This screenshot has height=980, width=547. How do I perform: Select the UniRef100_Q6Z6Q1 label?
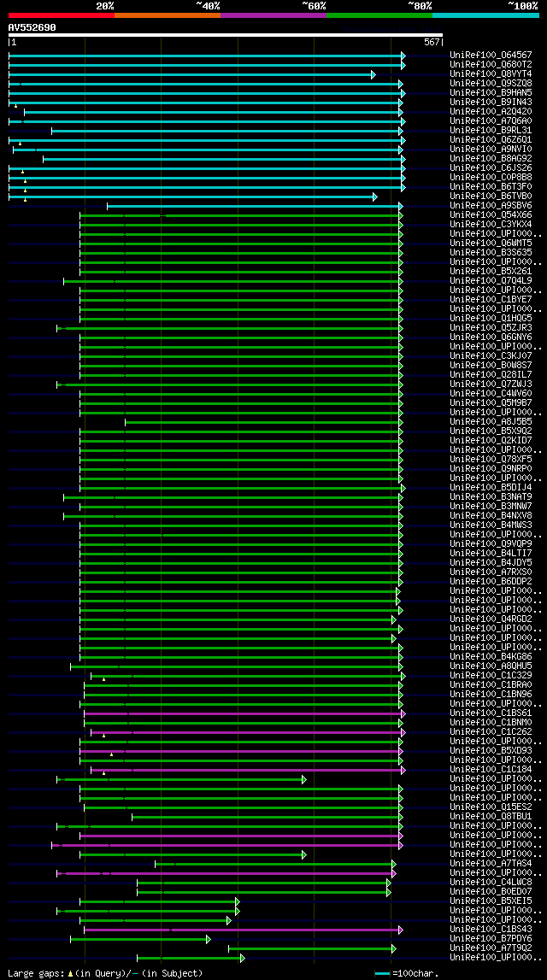pyautogui.click(x=491, y=139)
